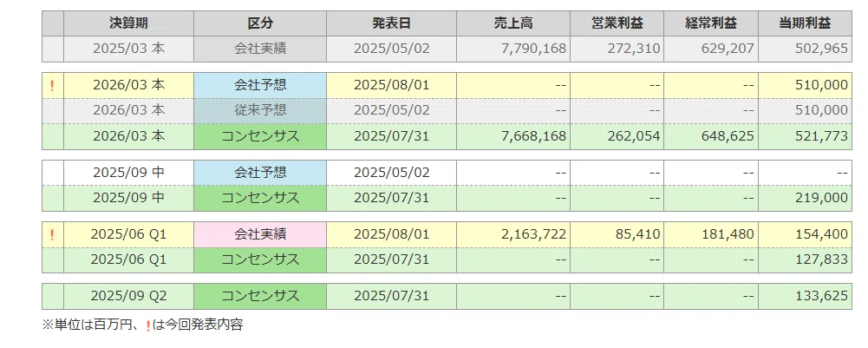Click the コンセンサス cell for 2025/09 Q2
Viewport: 868px width, 348px height.
(260, 297)
